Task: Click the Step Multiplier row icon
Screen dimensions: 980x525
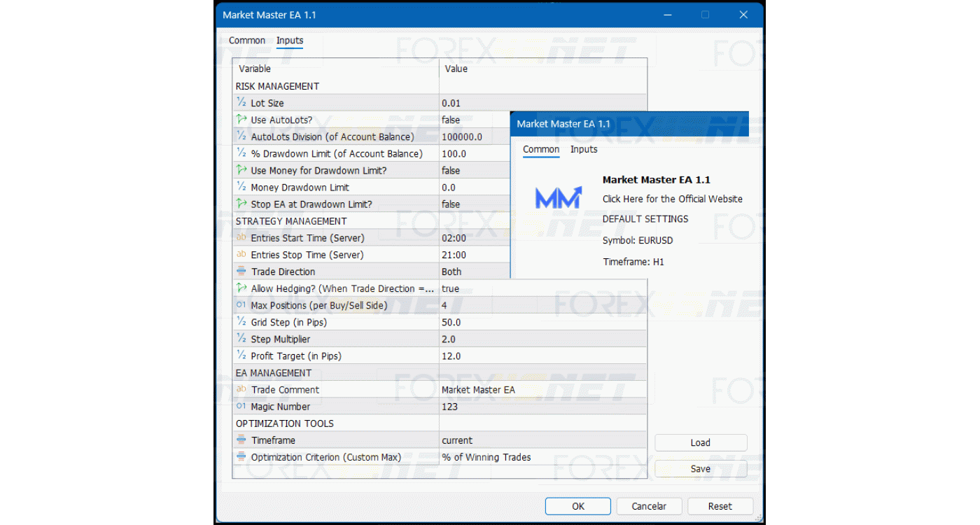Action: [241, 339]
